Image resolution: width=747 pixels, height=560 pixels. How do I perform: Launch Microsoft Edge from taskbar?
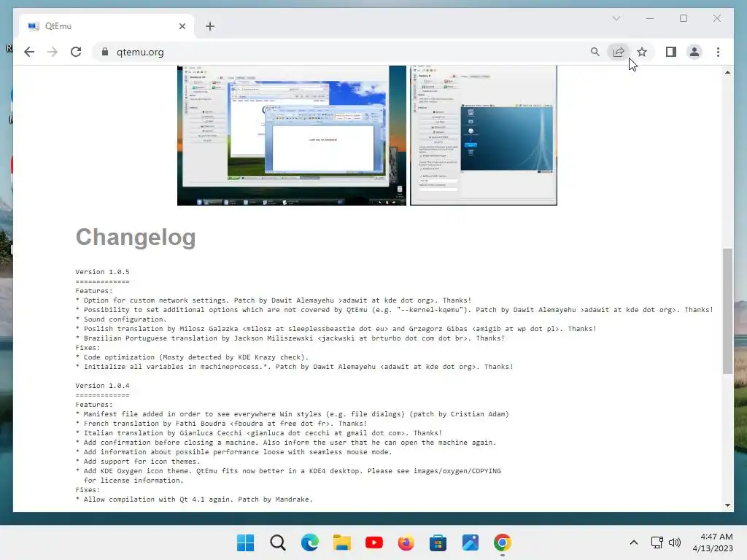(x=309, y=542)
